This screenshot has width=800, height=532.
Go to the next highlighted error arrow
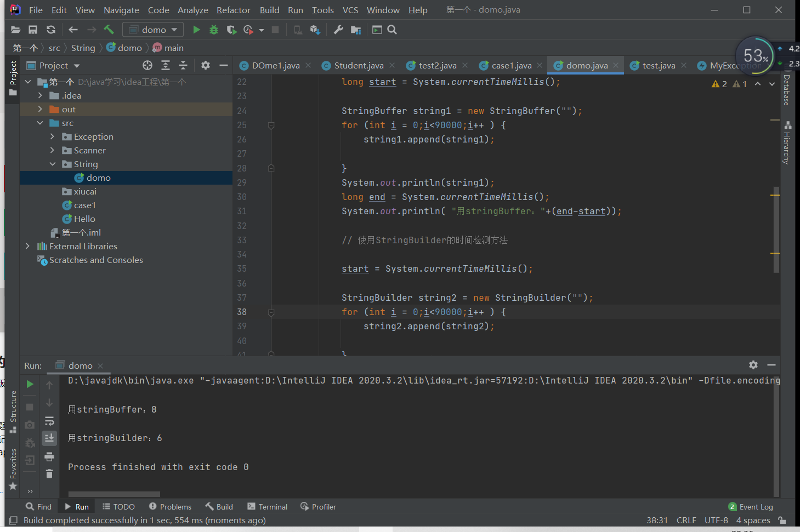click(772, 84)
